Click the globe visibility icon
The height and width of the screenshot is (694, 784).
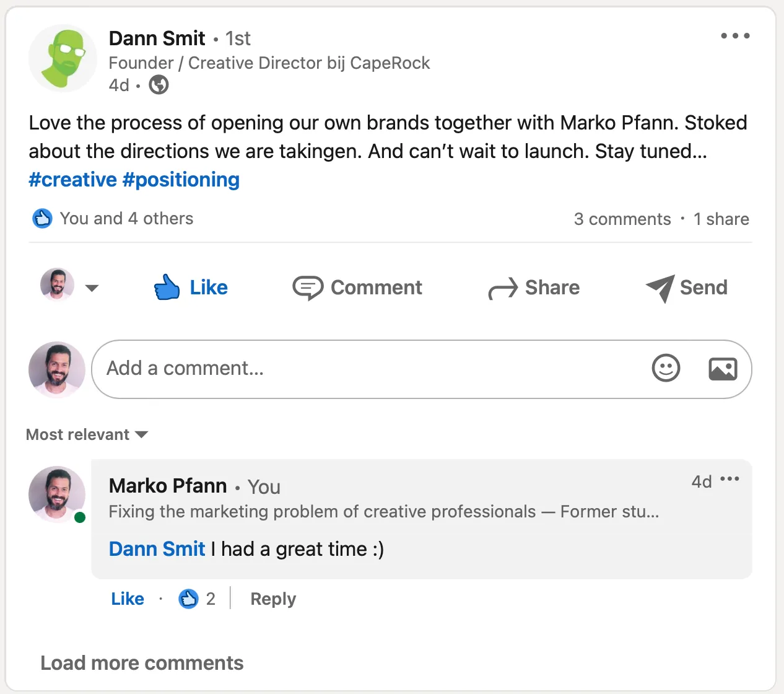159,84
